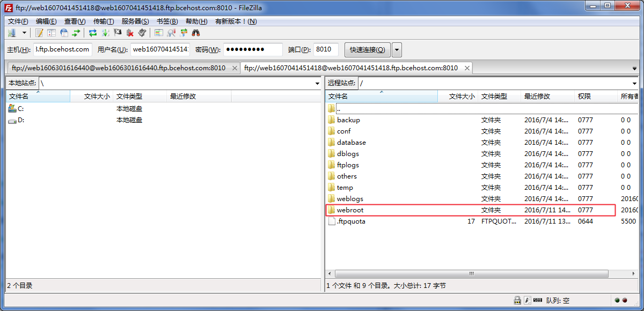The height and width of the screenshot is (311, 644).
Task: Close the web1607041451418 tab
Action: point(467,68)
